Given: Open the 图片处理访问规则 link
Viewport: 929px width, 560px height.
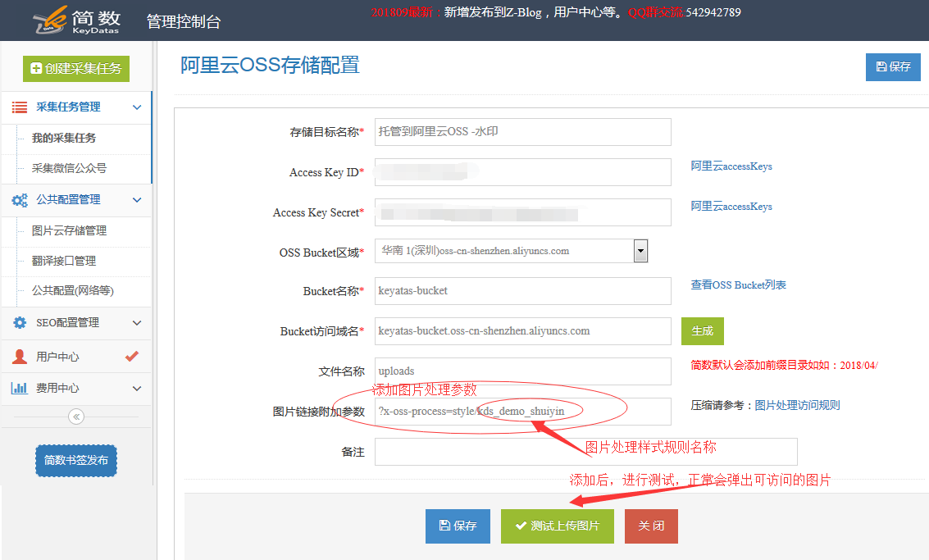Looking at the screenshot, I should (x=798, y=405).
